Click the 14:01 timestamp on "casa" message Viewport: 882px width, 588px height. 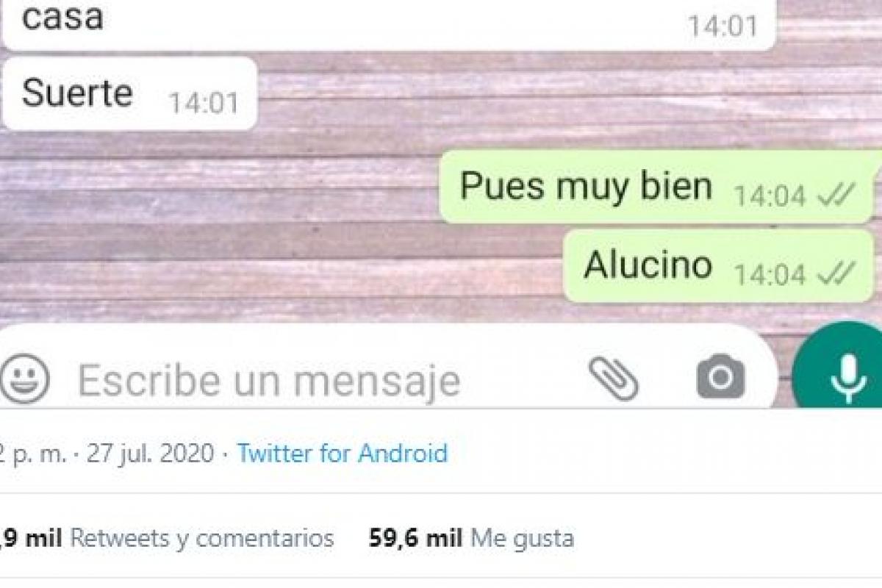tap(723, 26)
